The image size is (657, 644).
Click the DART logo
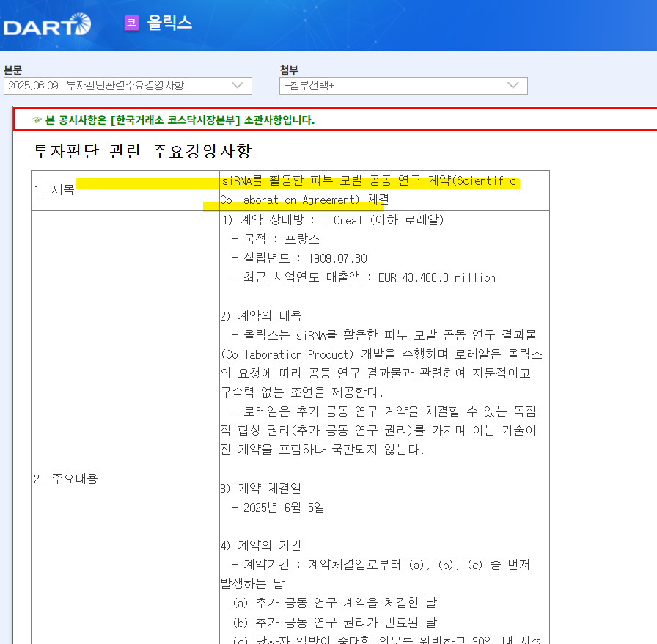(x=46, y=25)
